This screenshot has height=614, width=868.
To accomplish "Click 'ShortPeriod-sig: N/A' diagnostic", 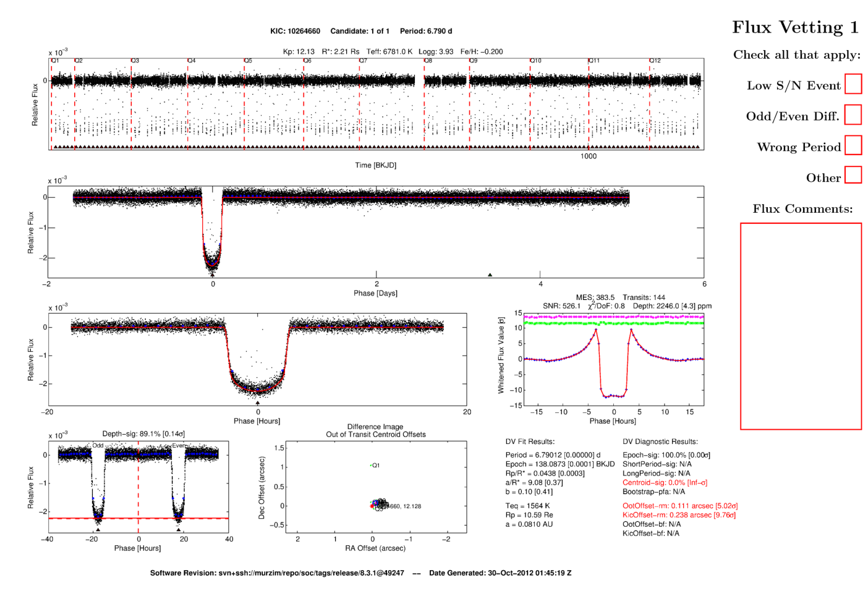I will [657, 464].
